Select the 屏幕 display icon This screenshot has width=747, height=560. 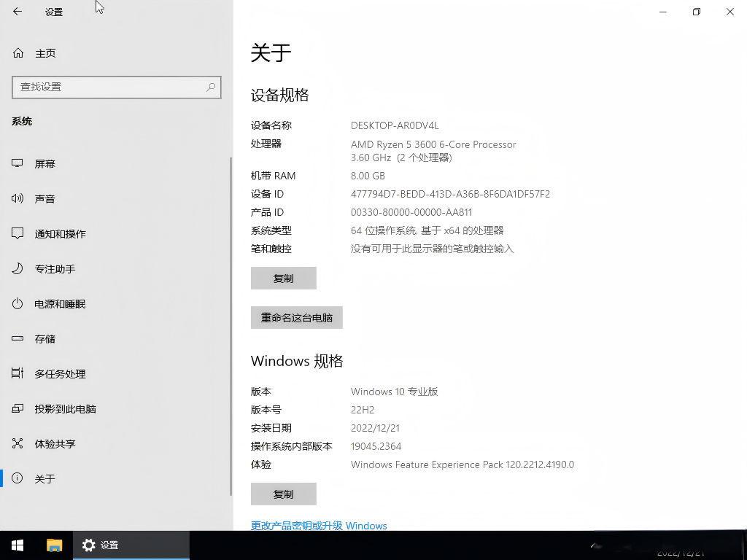[18, 164]
